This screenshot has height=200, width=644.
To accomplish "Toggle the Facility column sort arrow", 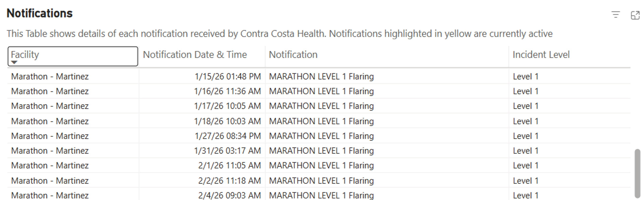I will [14, 62].
